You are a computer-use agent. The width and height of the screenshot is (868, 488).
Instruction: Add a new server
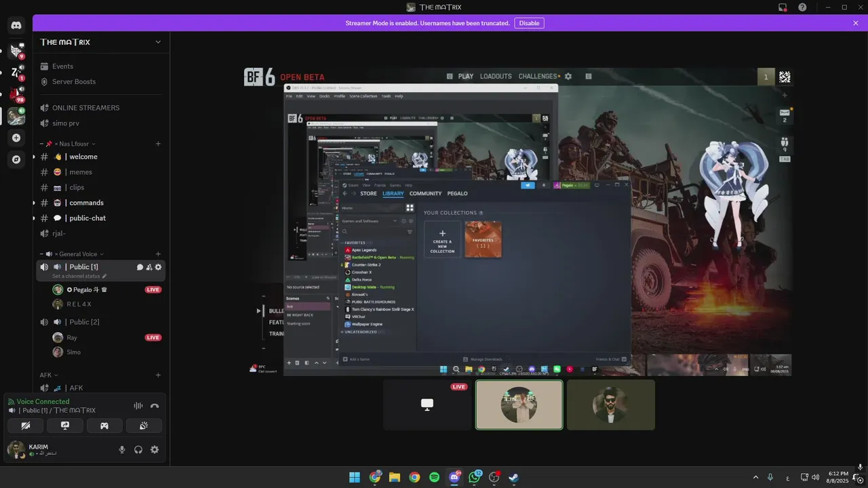coord(16,138)
